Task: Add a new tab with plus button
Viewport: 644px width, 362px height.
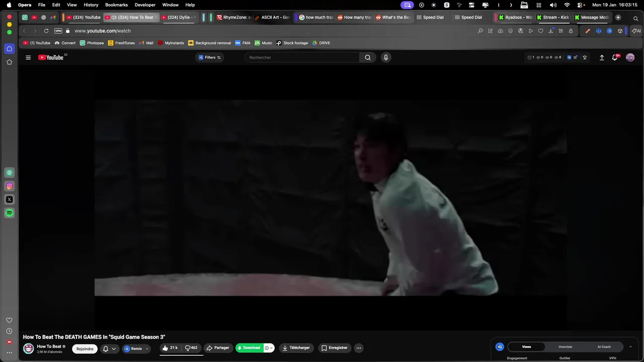Action: (x=618, y=17)
